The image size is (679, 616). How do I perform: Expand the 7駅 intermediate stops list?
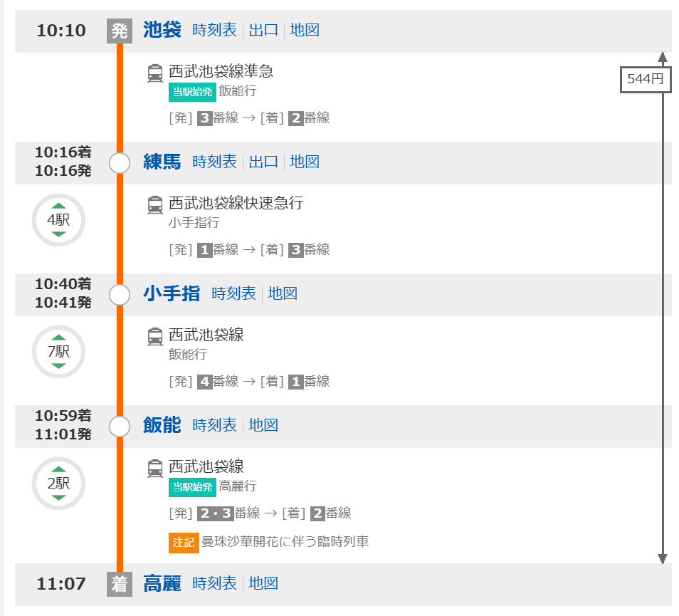pos(58,352)
